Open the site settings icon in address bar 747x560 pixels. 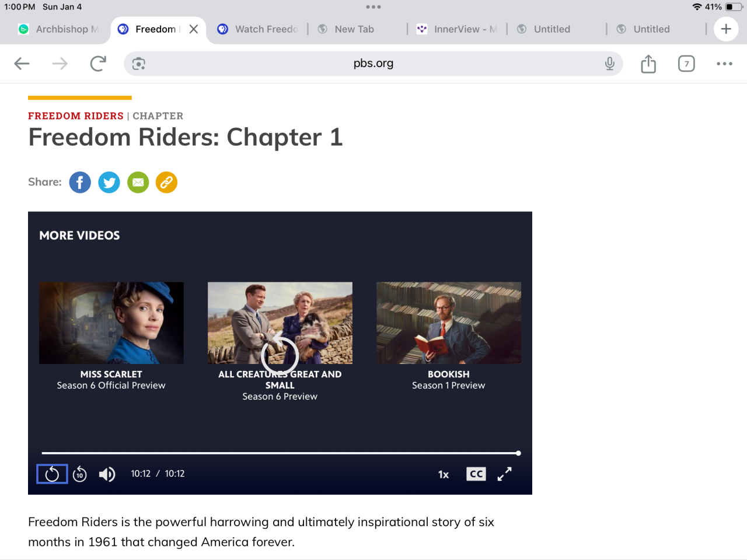pos(139,64)
